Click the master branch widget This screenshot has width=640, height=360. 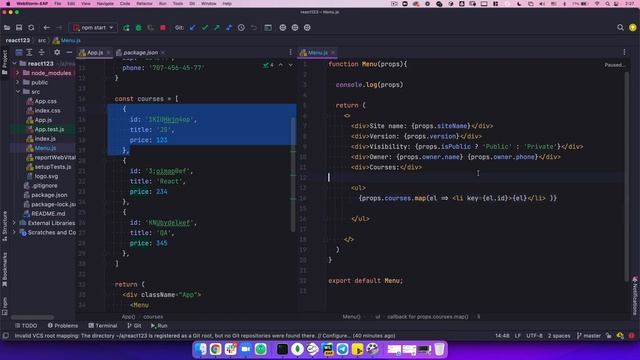click(589, 336)
